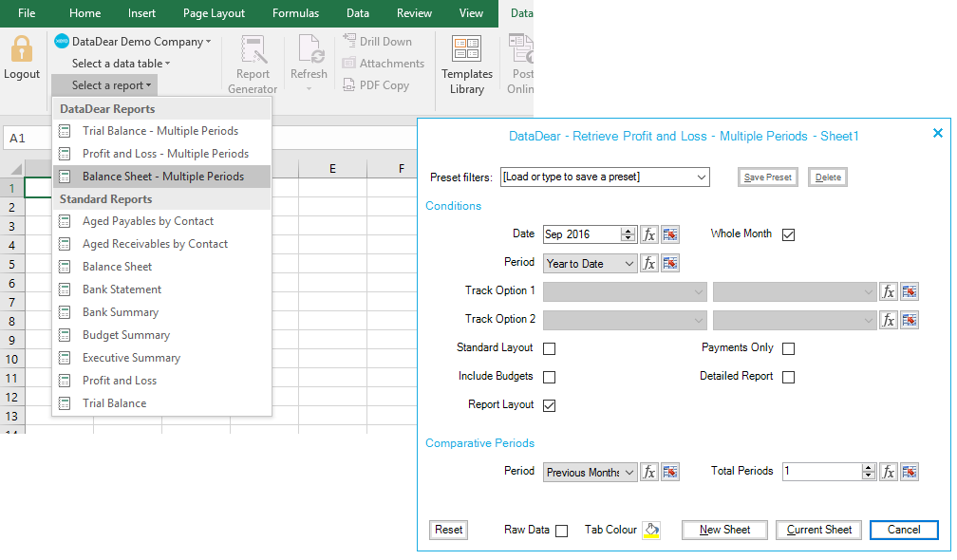Image resolution: width=957 pixels, height=560 pixels.
Task: Choose the Budget Summary report
Action: [x=161, y=335]
